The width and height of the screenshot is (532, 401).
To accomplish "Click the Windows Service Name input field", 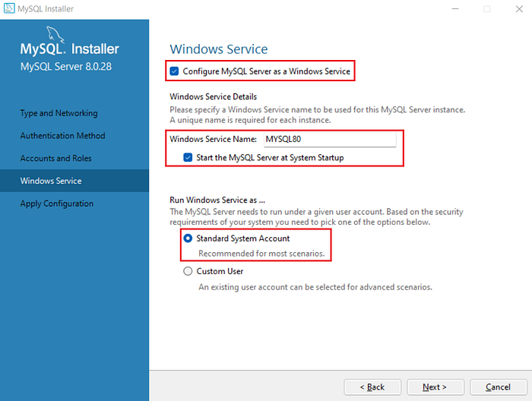I will (x=330, y=139).
